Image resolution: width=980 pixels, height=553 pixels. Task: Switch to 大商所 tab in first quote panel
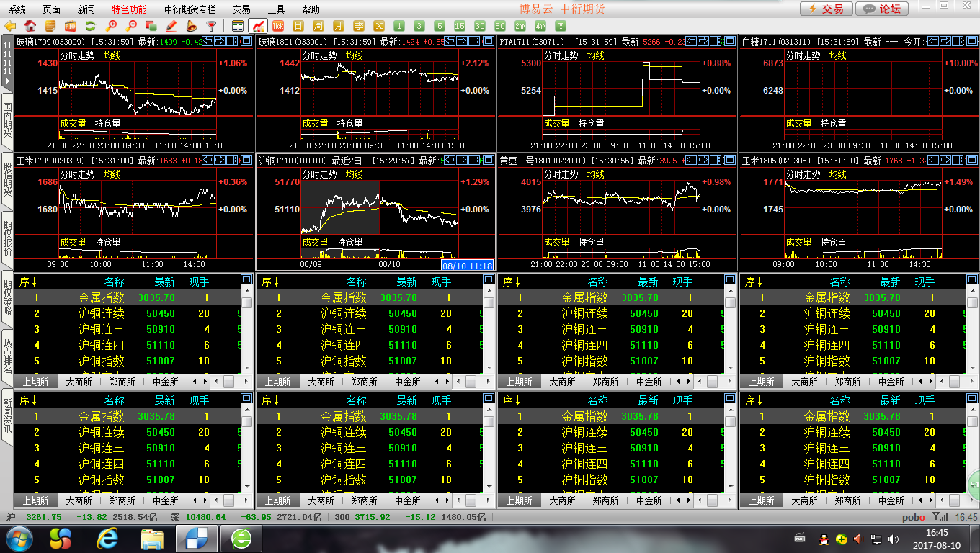(79, 382)
